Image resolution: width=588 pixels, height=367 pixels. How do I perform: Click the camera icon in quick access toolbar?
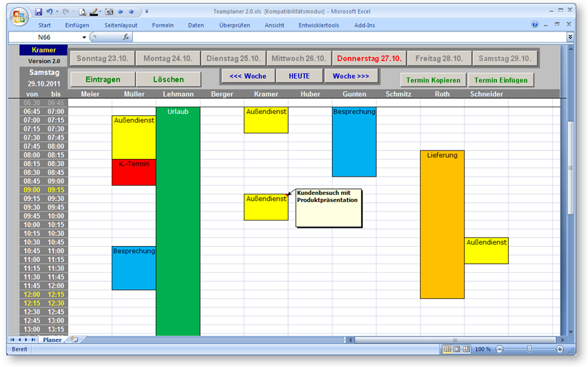pos(109,12)
